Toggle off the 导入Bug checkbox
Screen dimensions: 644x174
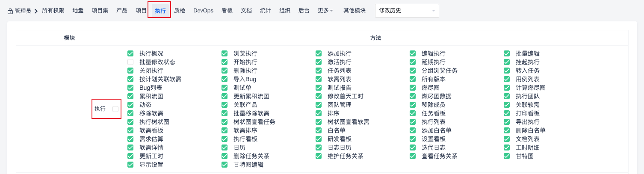(225, 79)
